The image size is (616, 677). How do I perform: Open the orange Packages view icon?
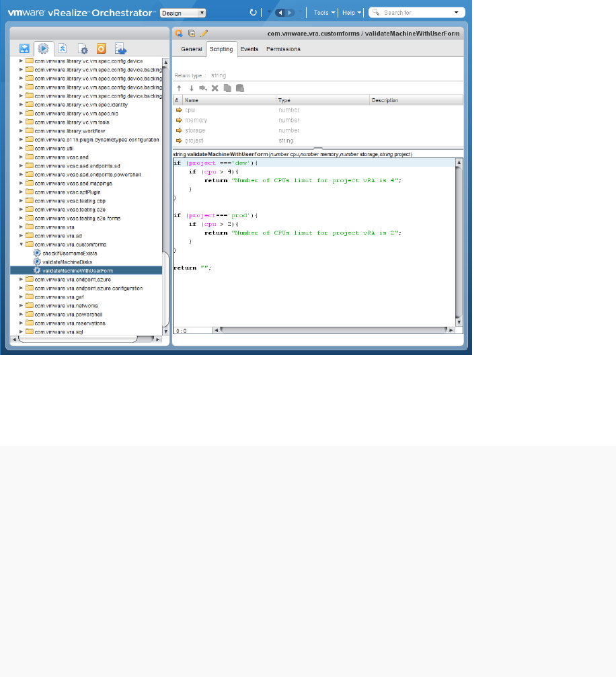click(101, 48)
